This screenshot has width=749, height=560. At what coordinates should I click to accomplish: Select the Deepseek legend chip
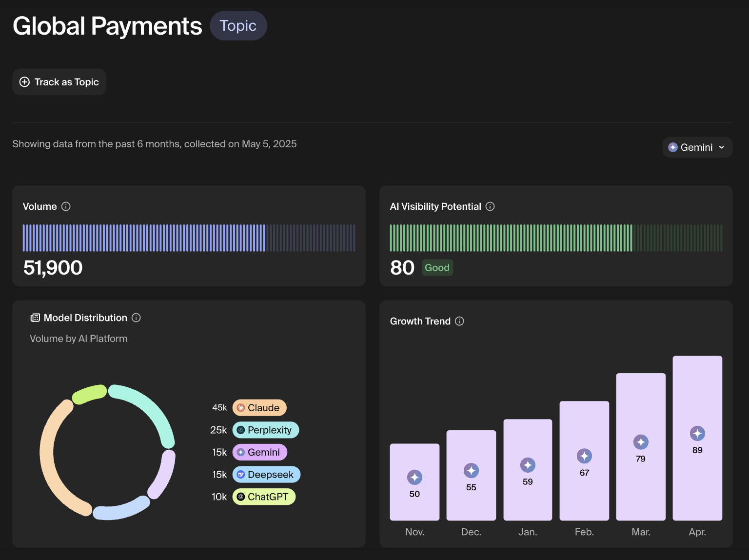(266, 475)
